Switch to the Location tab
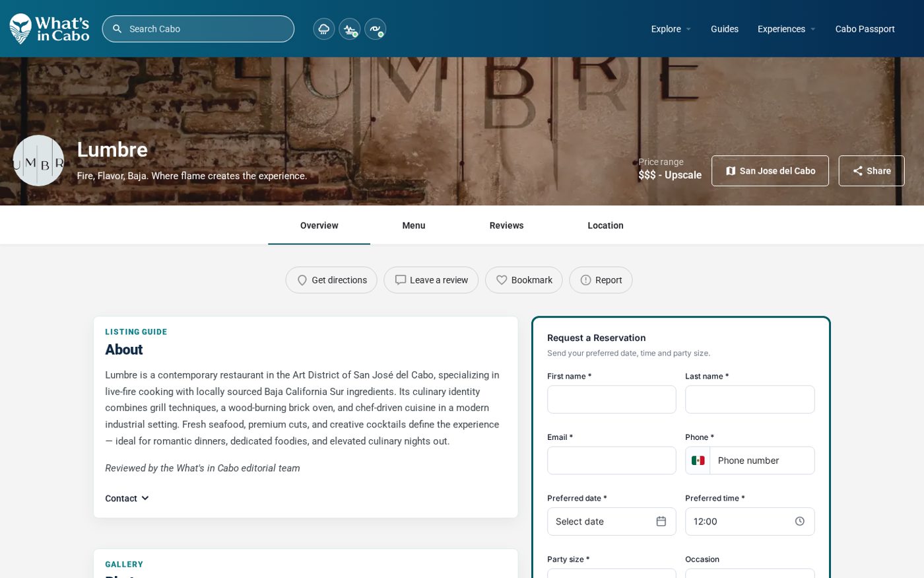The image size is (924, 578). click(605, 225)
